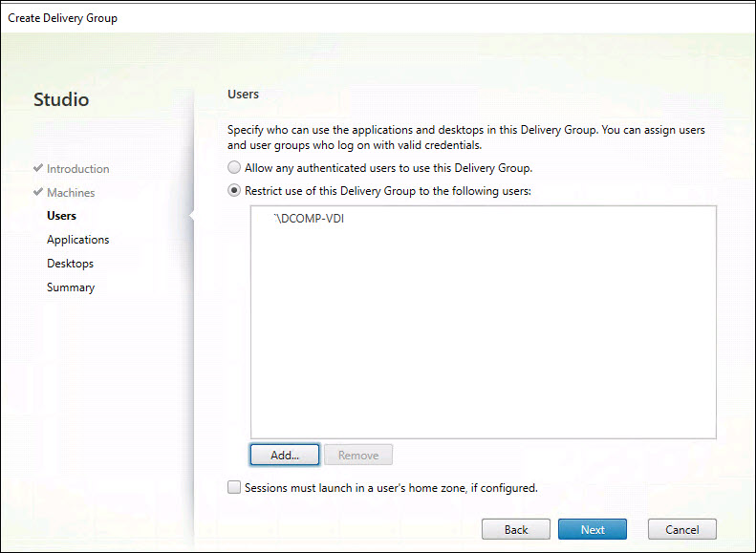756x553 pixels.
Task: Go Back to the previous page
Action: point(516,529)
